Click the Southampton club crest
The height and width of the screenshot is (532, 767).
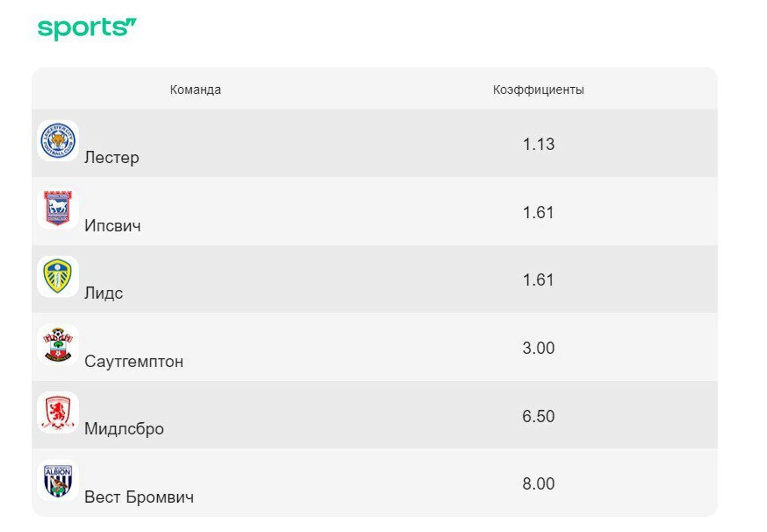(58, 345)
